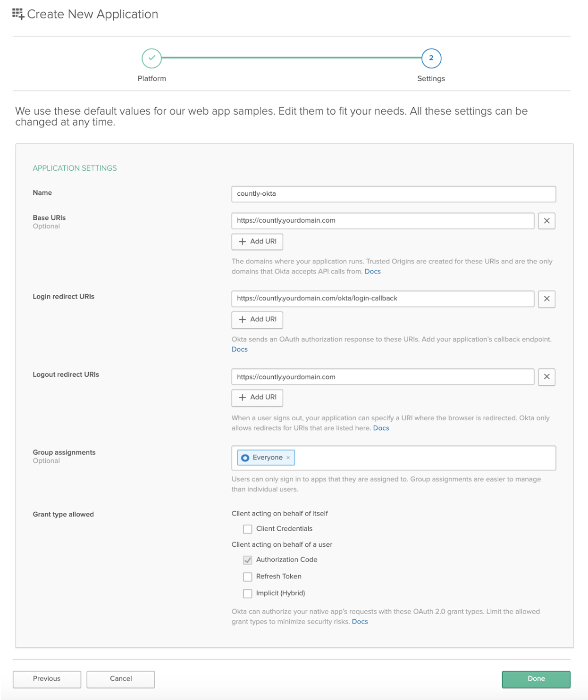
Task: Remove the Login redirect URI with X
Action: coord(546,299)
